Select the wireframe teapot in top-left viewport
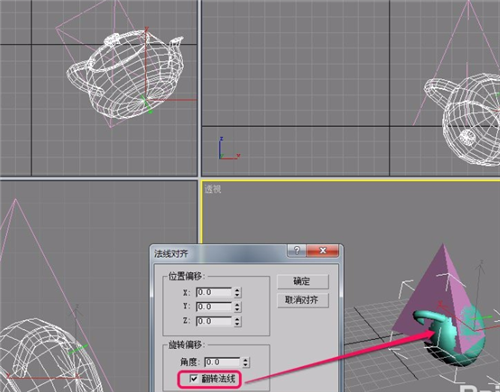The height and width of the screenshot is (392, 500). (125, 73)
